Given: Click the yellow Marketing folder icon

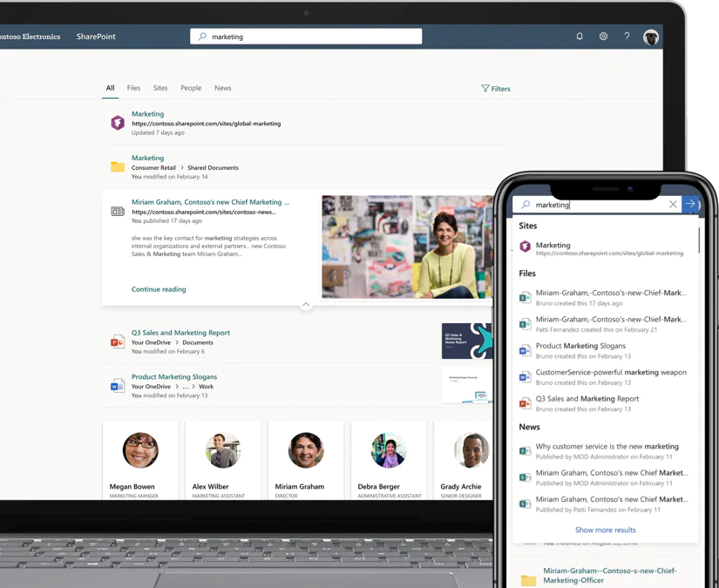Looking at the screenshot, I should tap(118, 167).
